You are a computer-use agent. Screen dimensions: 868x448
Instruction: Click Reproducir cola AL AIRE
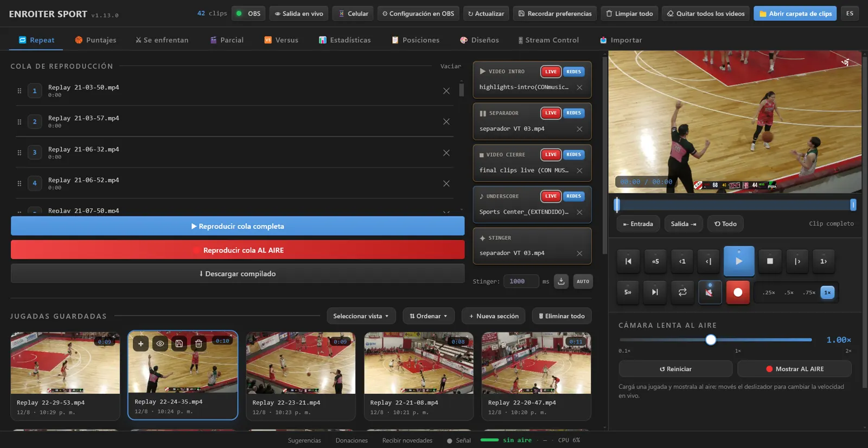(238, 250)
